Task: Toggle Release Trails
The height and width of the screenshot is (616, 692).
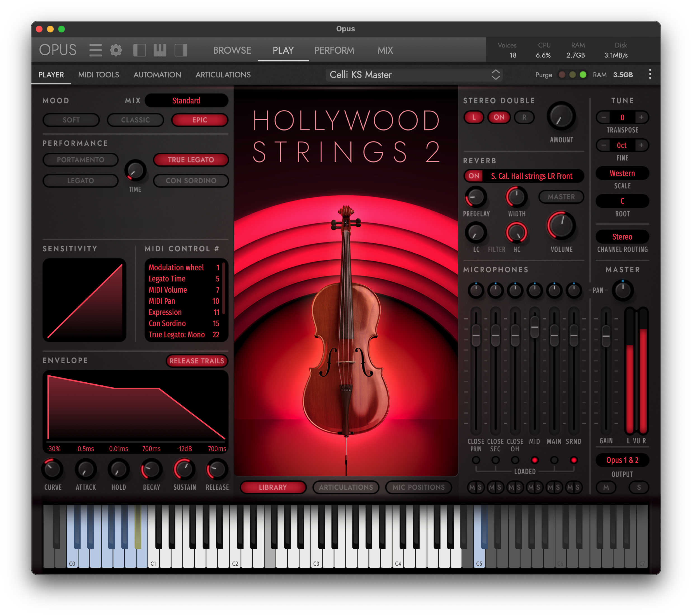Action: (197, 361)
